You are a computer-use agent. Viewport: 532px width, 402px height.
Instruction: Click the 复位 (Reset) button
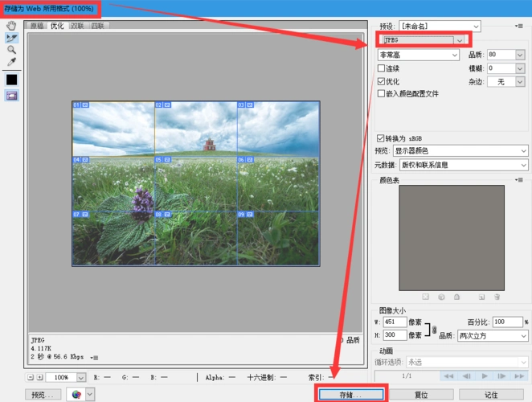pos(420,395)
